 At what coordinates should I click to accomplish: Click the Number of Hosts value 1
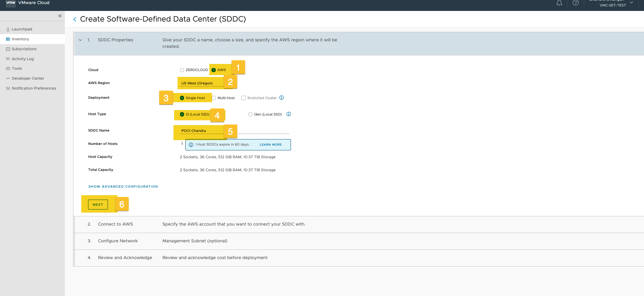pyautogui.click(x=182, y=144)
